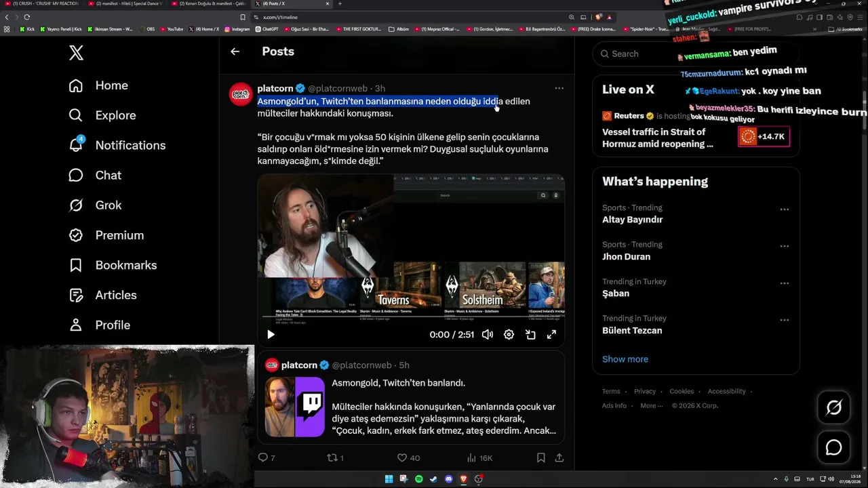Switch to the Kenan Doğulu & manifest tab
Screen dimensions: 868x488
click(x=209, y=4)
